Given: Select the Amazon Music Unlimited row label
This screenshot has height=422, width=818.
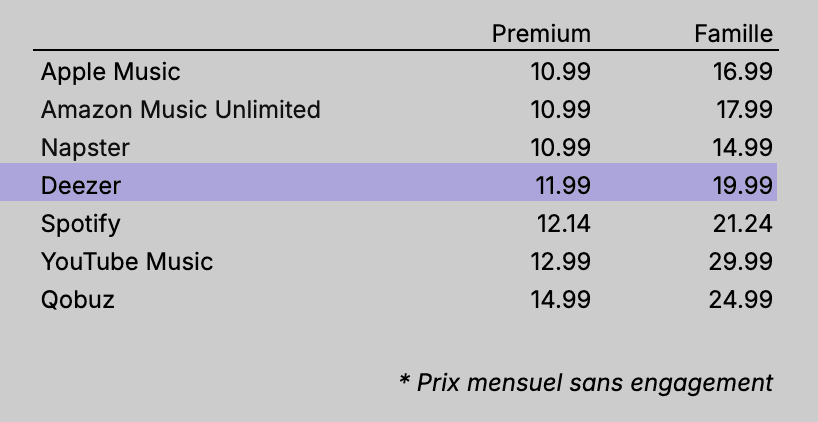Looking at the screenshot, I should click(181, 110).
